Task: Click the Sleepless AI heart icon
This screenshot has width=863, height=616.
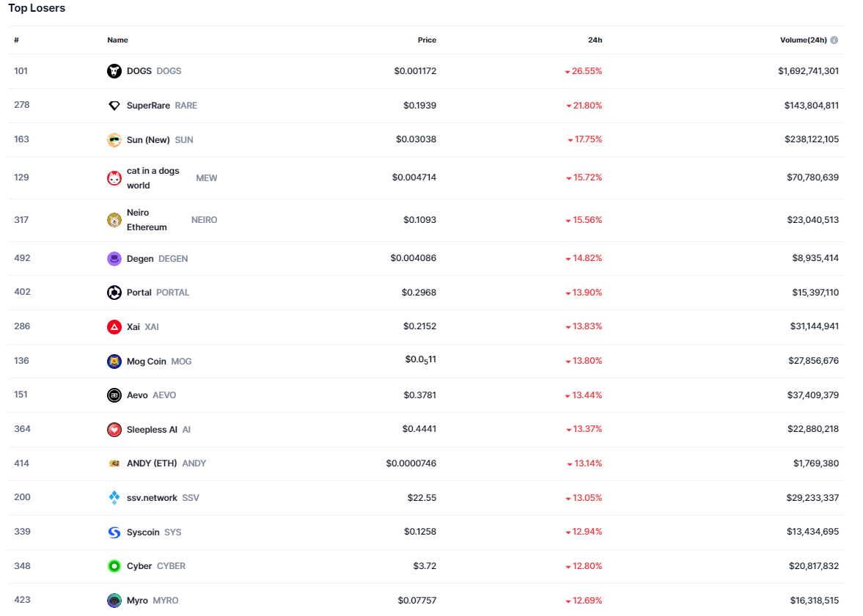Action: click(x=114, y=430)
